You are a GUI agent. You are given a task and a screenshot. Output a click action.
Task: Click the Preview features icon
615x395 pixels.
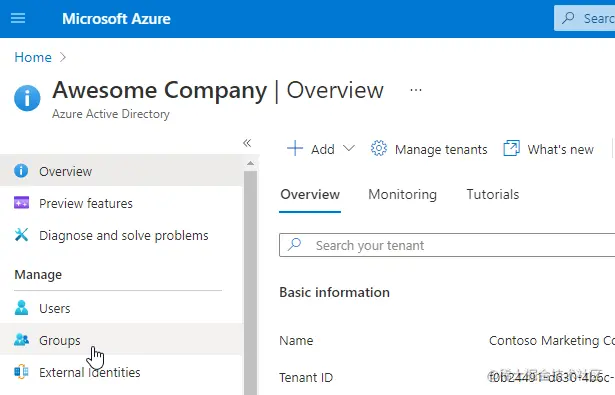click(21, 203)
